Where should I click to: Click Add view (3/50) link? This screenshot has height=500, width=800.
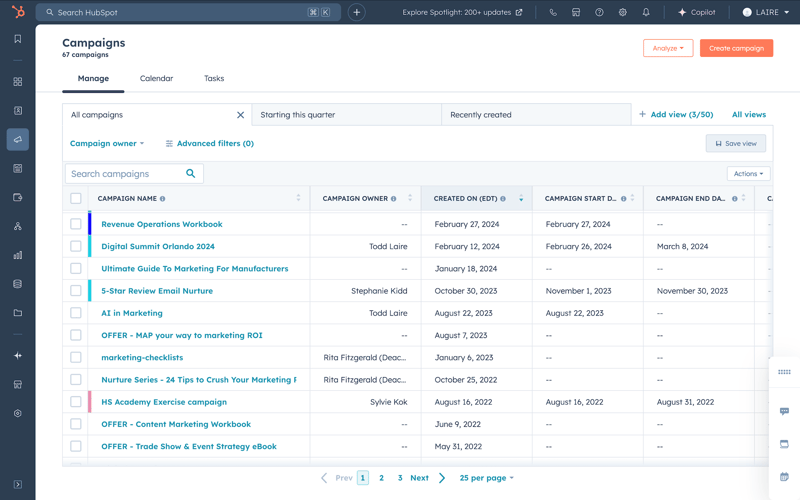click(x=676, y=115)
